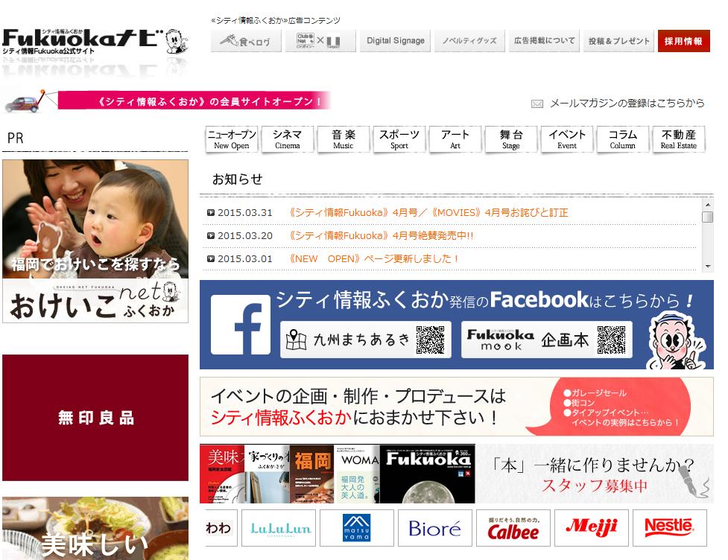
Task: Click the red 採用情報 button
Action: pos(683,41)
